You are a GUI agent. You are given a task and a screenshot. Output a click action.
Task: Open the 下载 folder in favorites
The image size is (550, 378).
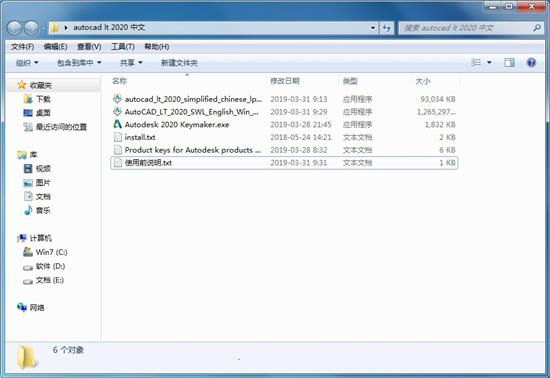tap(38, 99)
